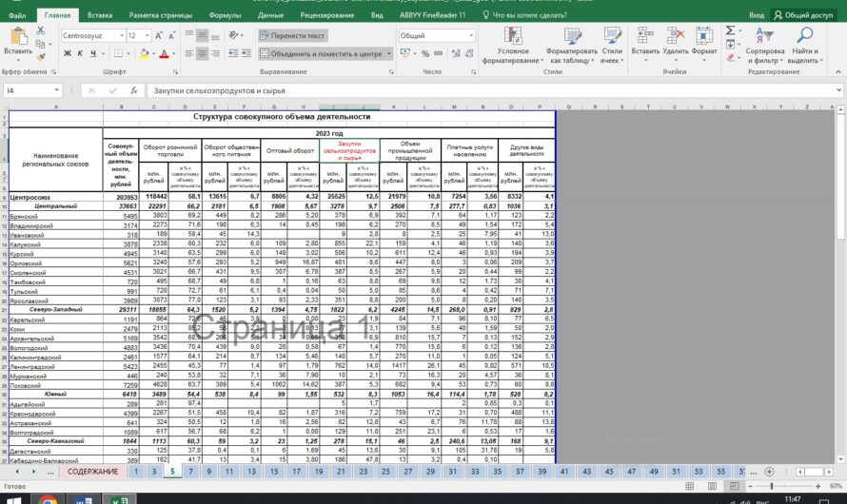Switch to Page Layout view in status bar
This screenshot has width=847, height=504.
[712, 486]
